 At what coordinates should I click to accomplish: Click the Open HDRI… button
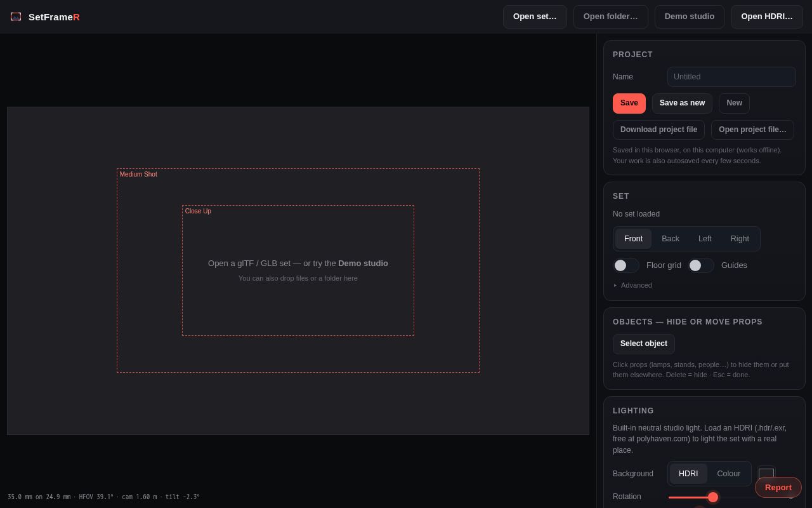point(766,17)
